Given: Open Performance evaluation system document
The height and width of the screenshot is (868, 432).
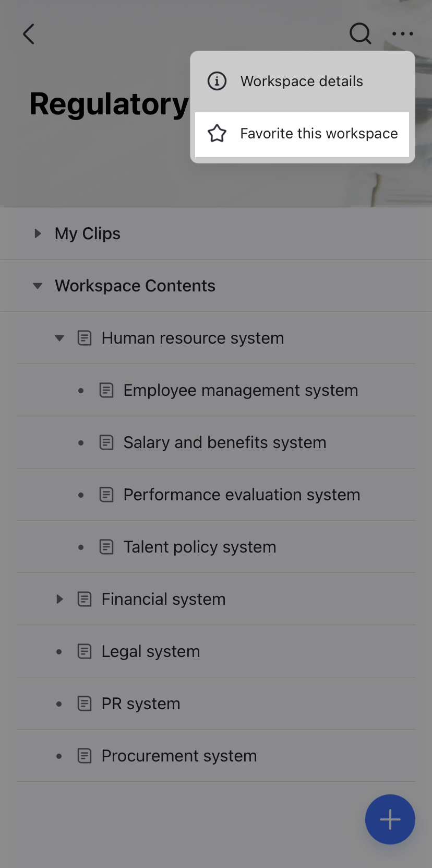Looking at the screenshot, I should [x=242, y=495].
